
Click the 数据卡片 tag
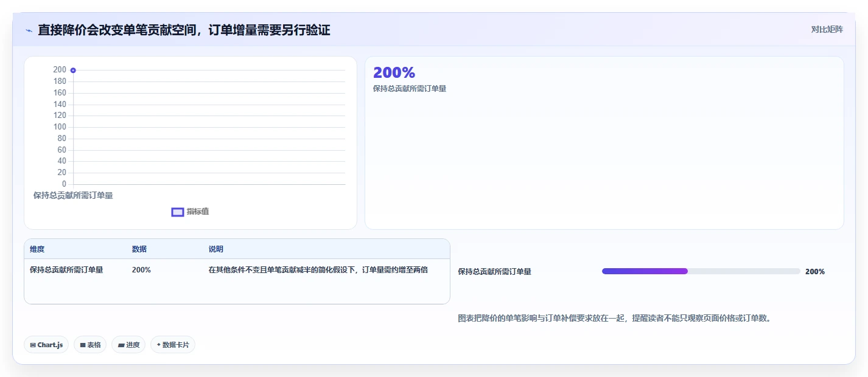point(173,345)
